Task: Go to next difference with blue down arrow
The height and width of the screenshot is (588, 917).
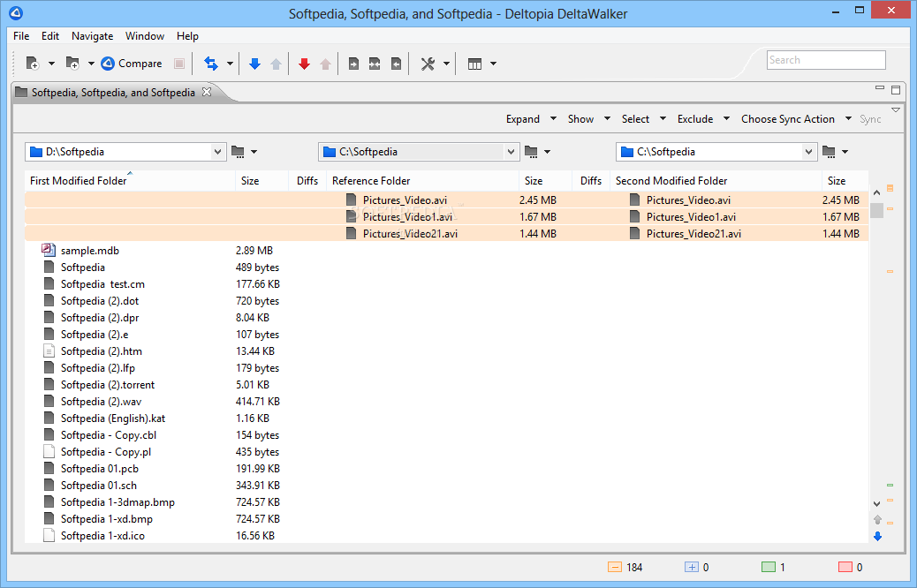Action: [x=254, y=63]
